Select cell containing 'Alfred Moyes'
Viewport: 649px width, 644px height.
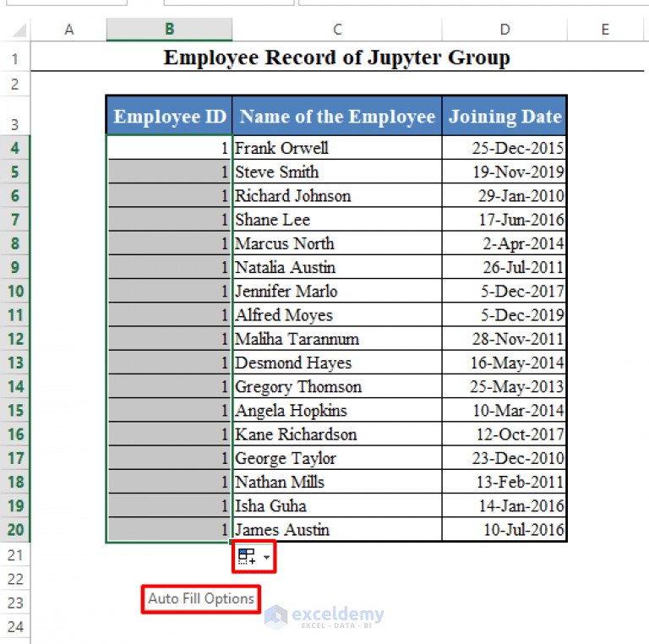point(337,315)
